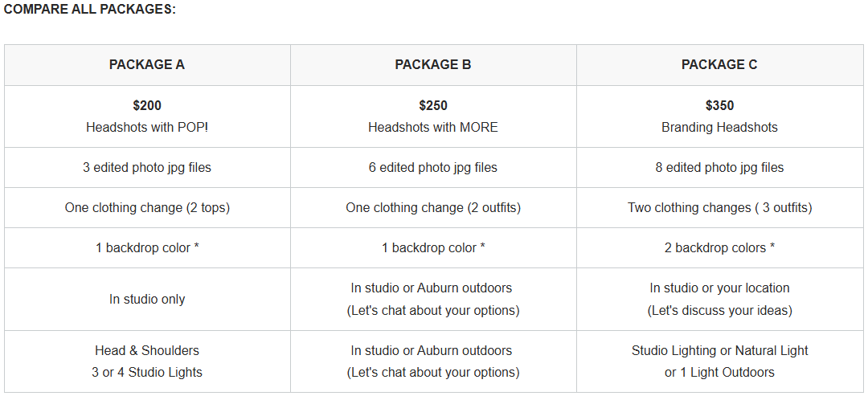This screenshot has height=396, width=868.
Task: Click the One clothing change (2 tops) cell
Action: pyautogui.click(x=147, y=207)
